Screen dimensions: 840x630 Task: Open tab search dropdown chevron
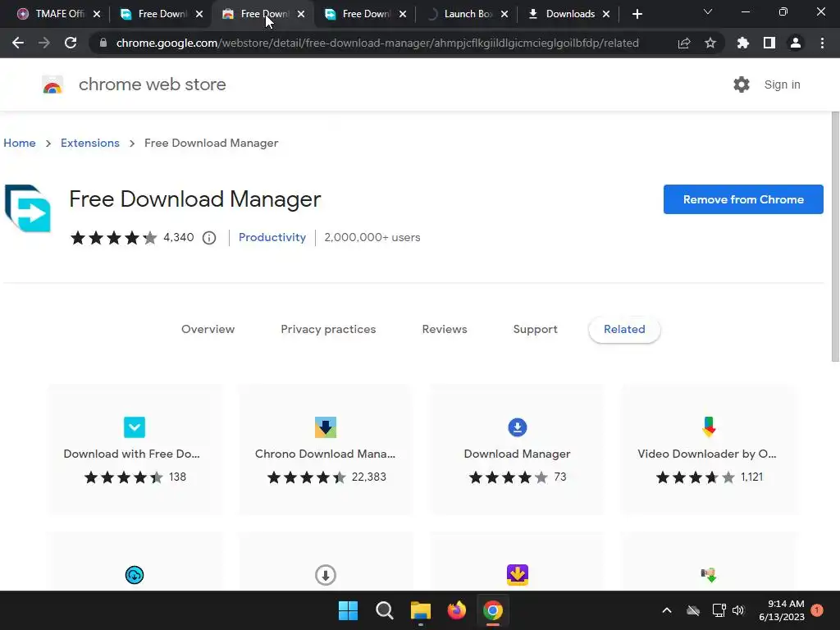tap(708, 11)
